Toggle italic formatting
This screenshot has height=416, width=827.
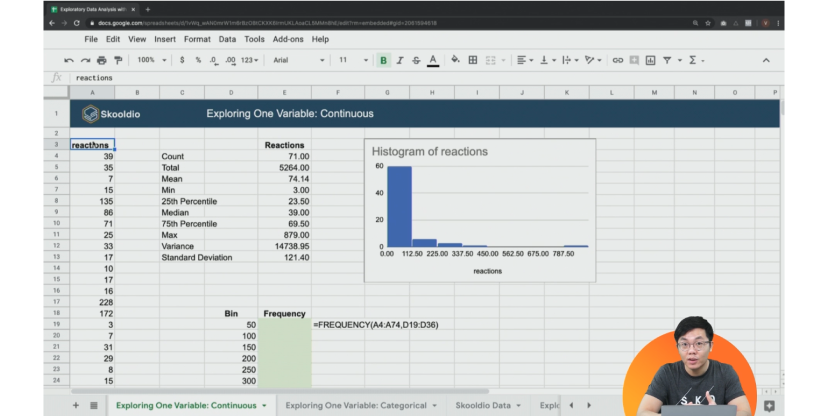tap(400, 60)
